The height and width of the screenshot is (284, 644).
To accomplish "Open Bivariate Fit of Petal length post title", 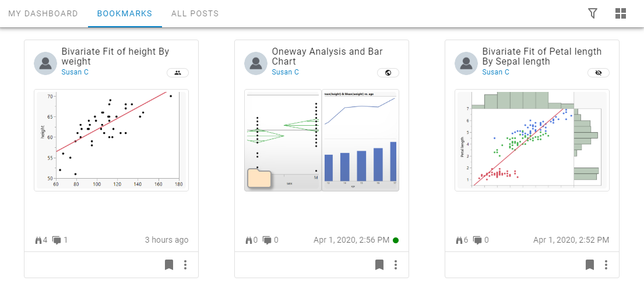I will 541,56.
